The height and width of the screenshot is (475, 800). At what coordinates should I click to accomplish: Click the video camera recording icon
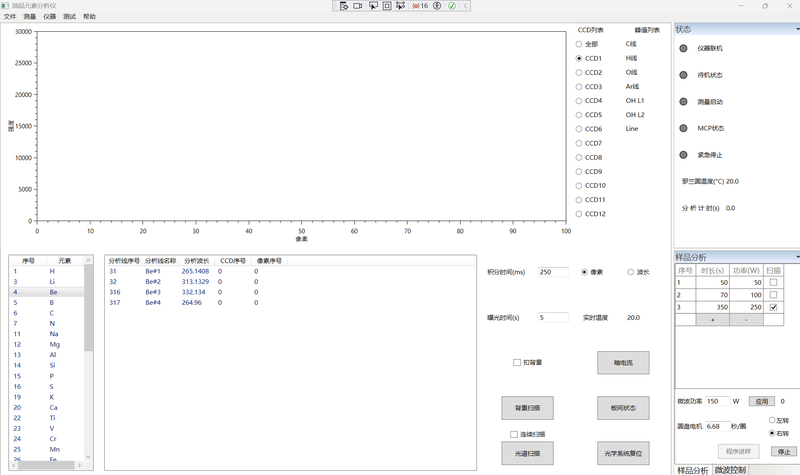tap(358, 6)
